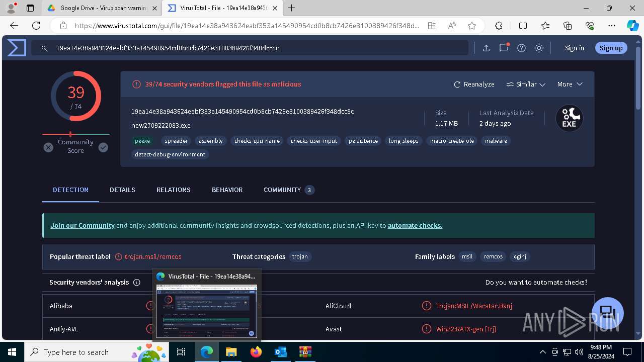Open the browser settings and more ellipsis

611,26
